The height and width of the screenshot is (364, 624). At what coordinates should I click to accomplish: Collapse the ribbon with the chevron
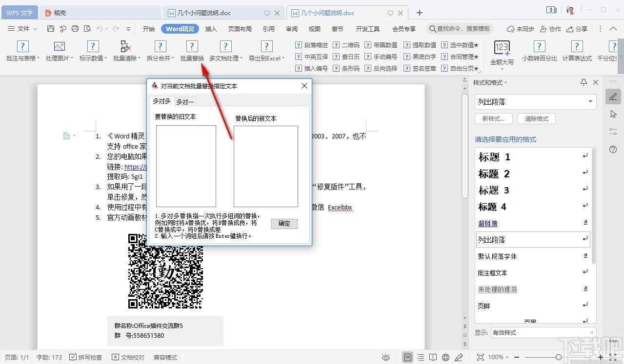tap(613, 29)
